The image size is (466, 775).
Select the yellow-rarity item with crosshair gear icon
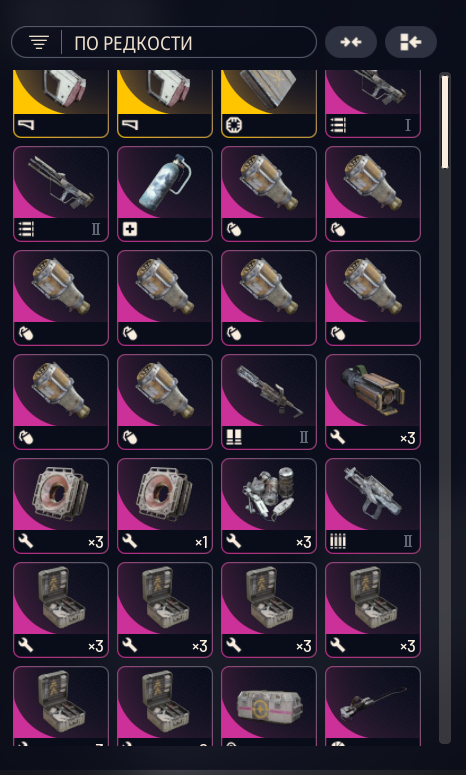tap(269, 103)
